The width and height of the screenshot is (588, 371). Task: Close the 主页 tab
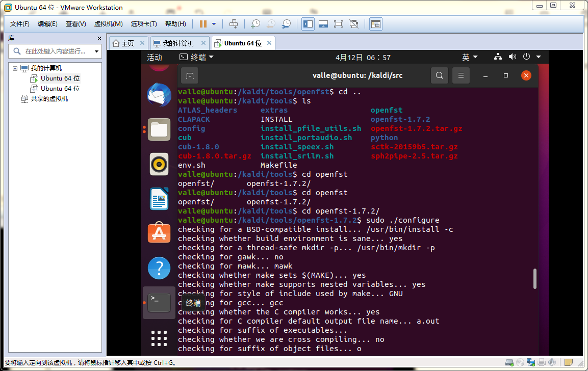click(142, 43)
